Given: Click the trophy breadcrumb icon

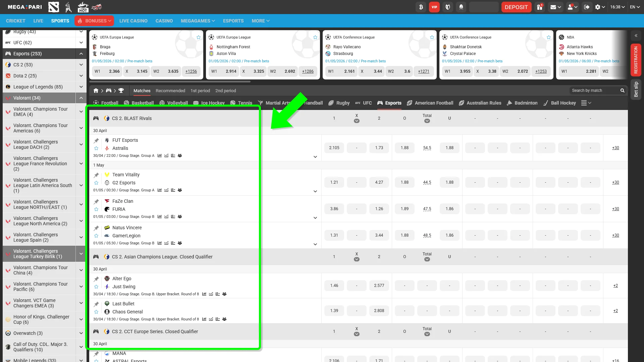Looking at the screenshot, I should 121,90.
